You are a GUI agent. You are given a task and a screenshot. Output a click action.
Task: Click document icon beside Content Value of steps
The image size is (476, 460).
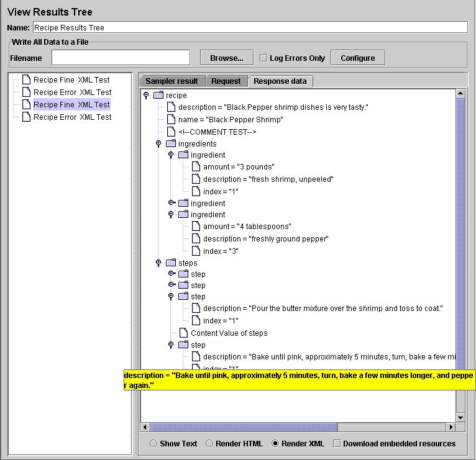pyautogui.click(x=183, y=333)
